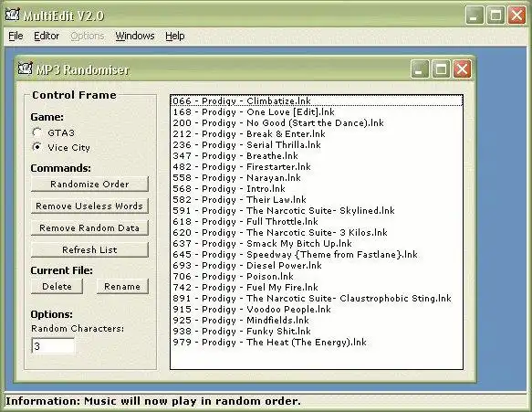Select '925 - Prodigy - Mindfields.lnk'
The image size is (532, 412).
click(x=317, y=320)
